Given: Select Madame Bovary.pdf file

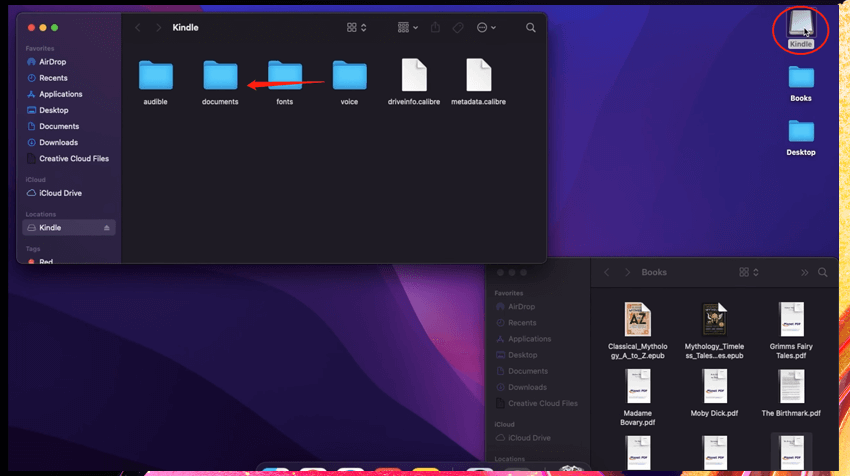Looking at the screenshot, I should (x=638, y=386).
